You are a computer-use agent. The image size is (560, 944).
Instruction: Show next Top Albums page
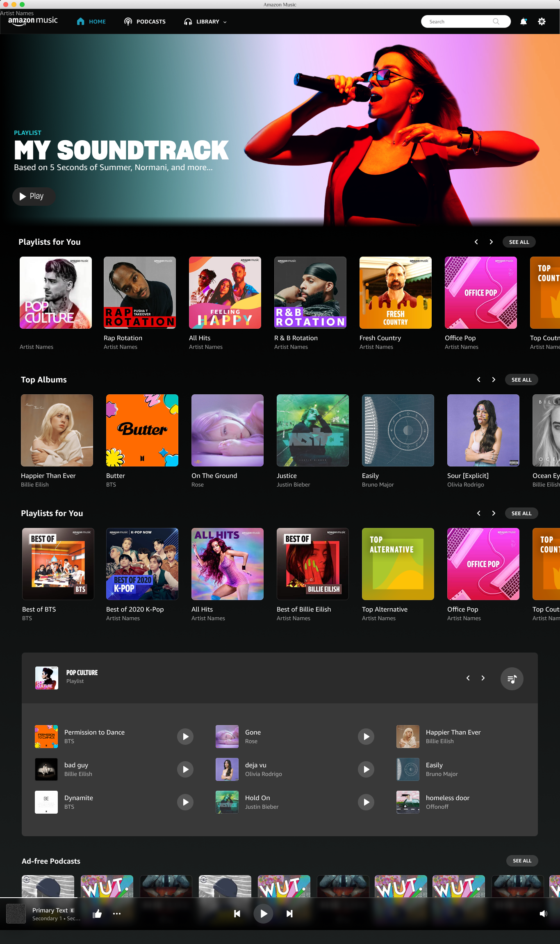point(494,380)
